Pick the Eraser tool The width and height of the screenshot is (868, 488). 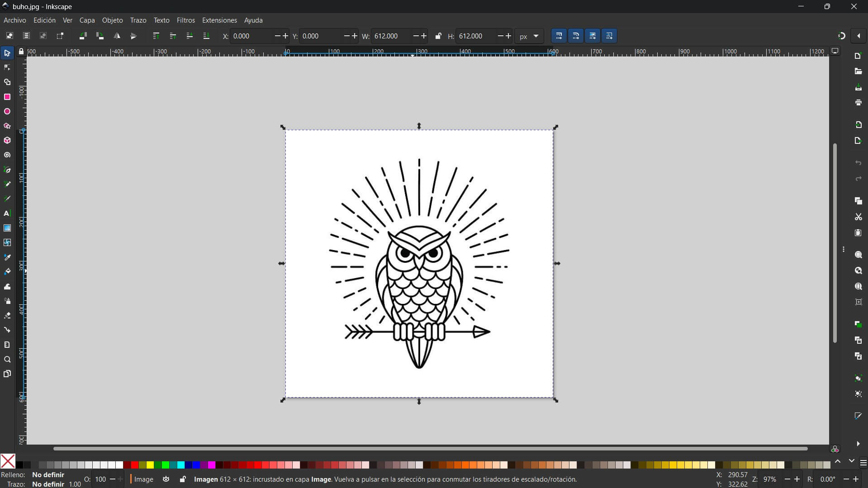click(x=7, y=315)
